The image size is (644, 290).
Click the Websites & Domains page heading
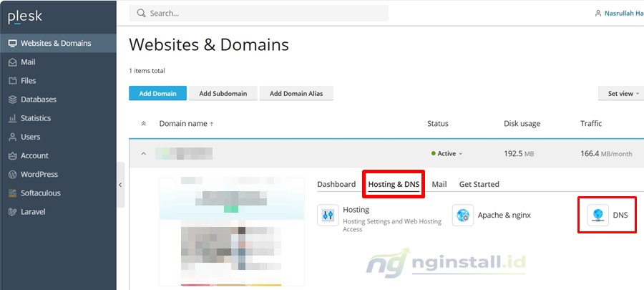click(x=209, y=44)
